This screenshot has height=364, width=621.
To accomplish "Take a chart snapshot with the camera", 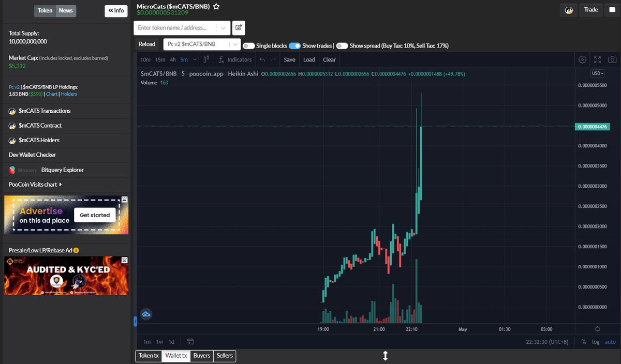I will (612, 59).
